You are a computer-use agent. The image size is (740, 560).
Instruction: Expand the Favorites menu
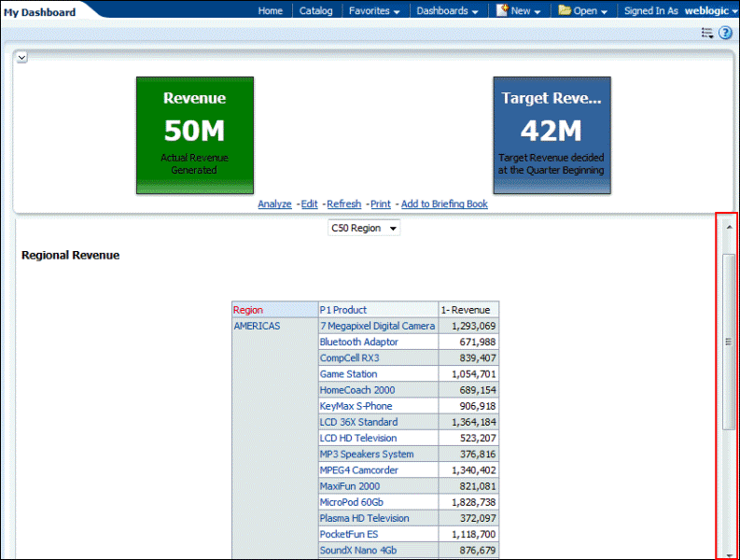click(x=374, y=11)
